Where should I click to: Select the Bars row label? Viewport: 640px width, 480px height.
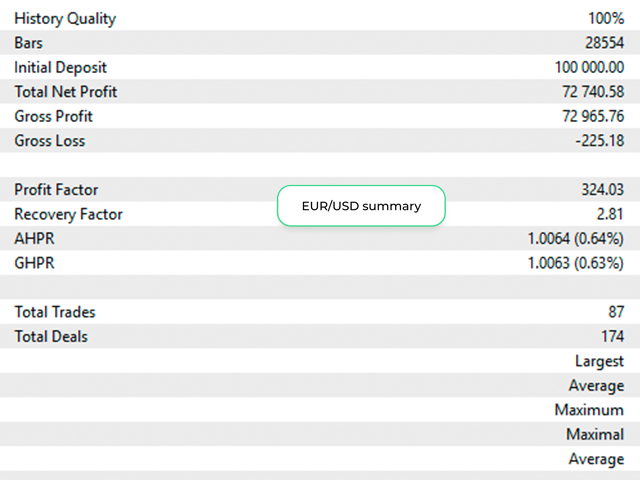point(29,43)
